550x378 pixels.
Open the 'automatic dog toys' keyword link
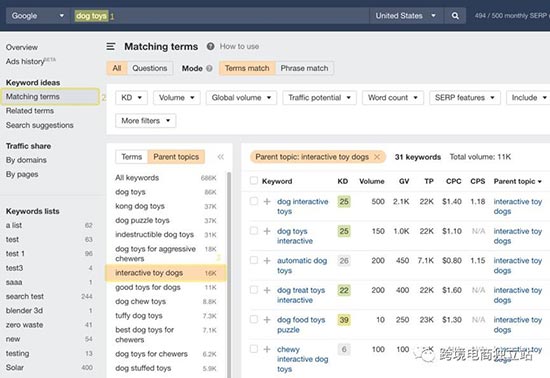pos(302,265)
